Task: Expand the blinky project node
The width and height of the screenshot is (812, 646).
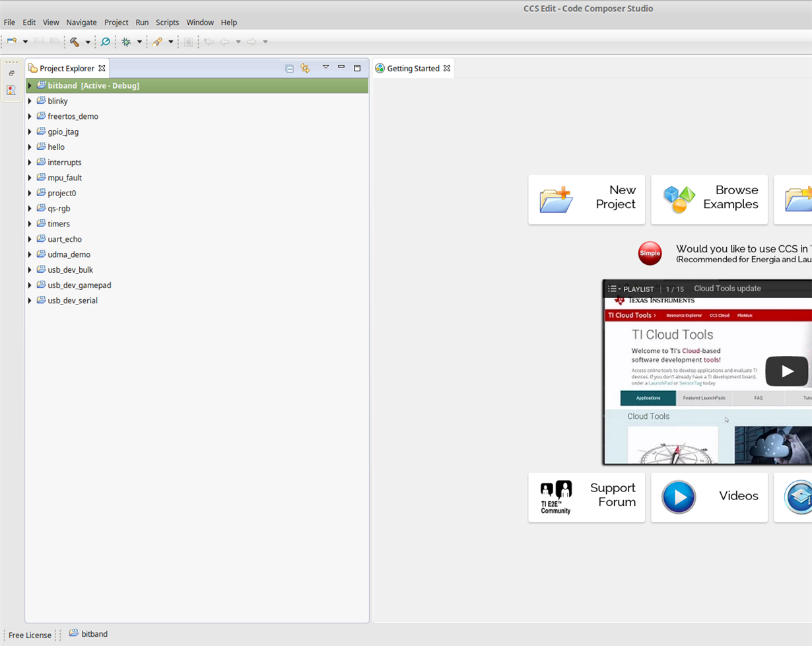Action: 30,101
